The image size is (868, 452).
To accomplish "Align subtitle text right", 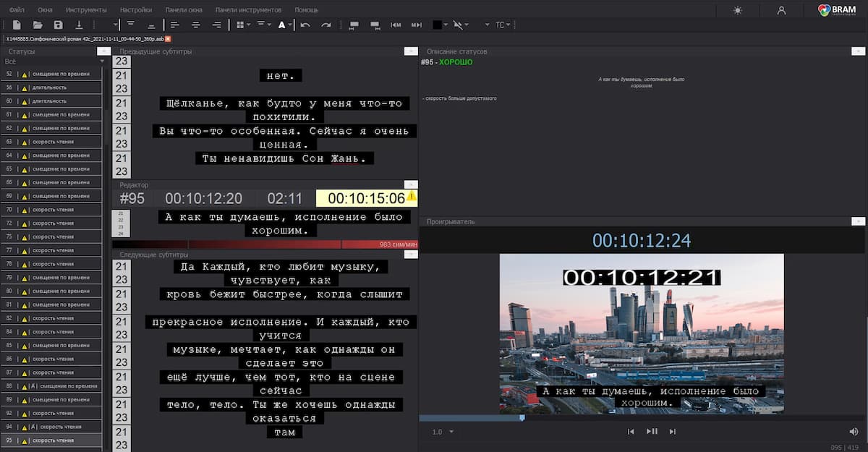I will coord(216,25).
